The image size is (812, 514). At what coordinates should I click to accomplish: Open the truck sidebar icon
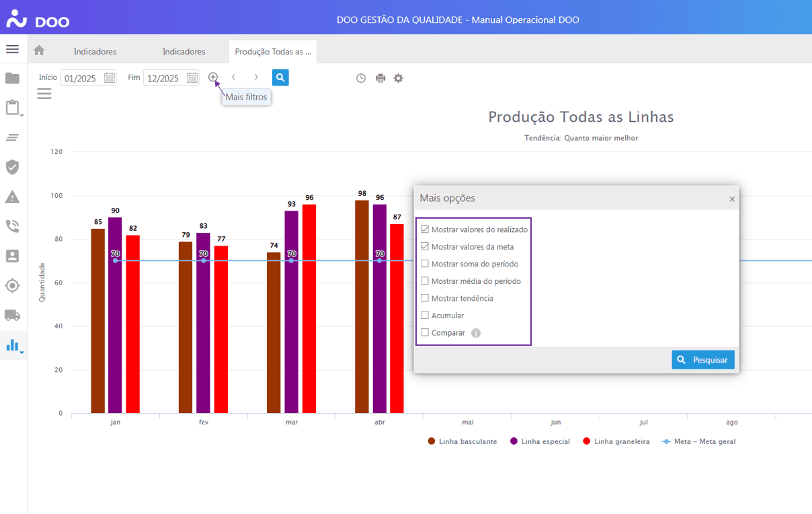pyautogui.click(x=12, y=315)
